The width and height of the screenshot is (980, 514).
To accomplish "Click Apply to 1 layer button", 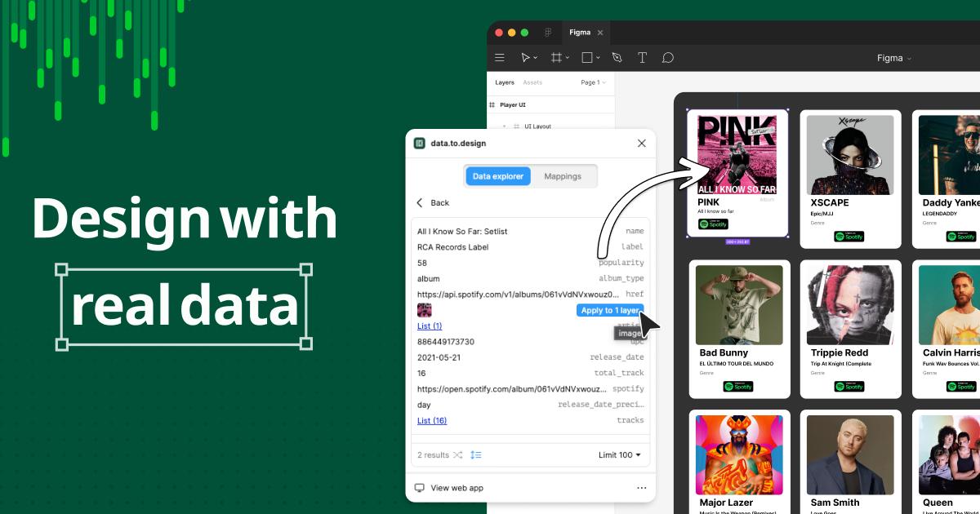I will click(610, 310).
